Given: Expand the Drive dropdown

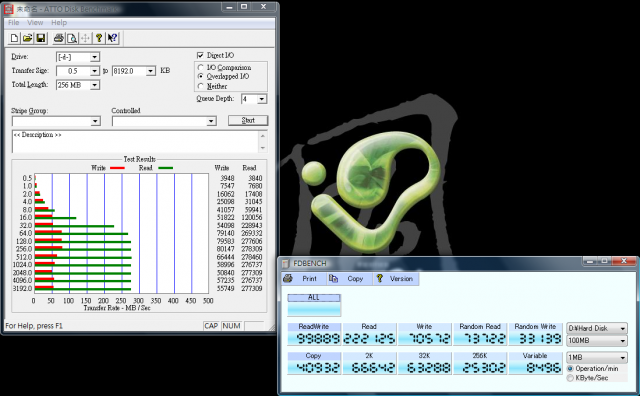Looking at the screenshot, I should point(94,57).
